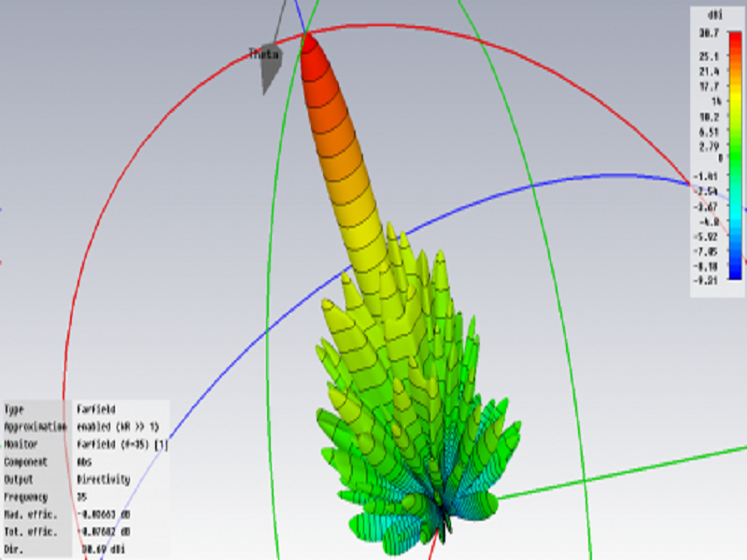Click the 'Output' label in info box
The height and width of the screenshot is (560, 747).
pos(19,480)
